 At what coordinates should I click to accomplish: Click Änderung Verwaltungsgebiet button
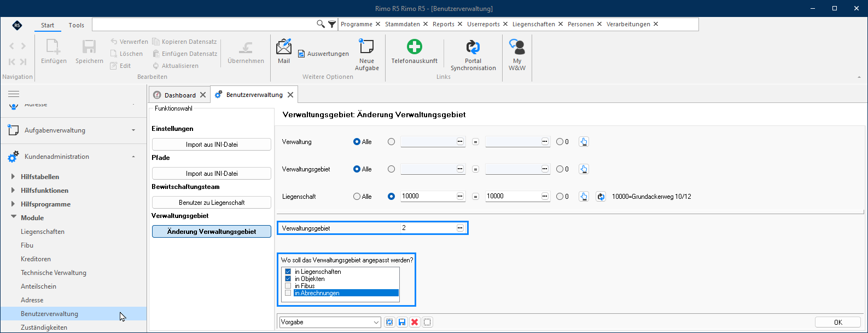pos(212,232)
